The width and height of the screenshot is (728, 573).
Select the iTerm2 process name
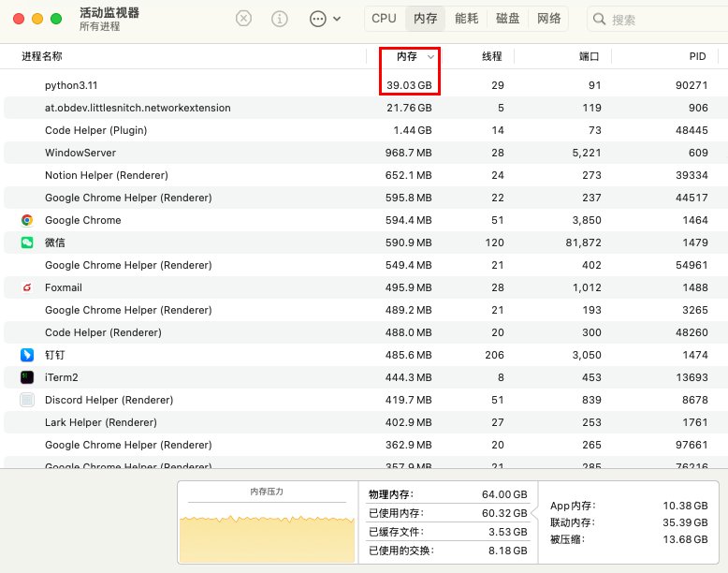point(61,377)
